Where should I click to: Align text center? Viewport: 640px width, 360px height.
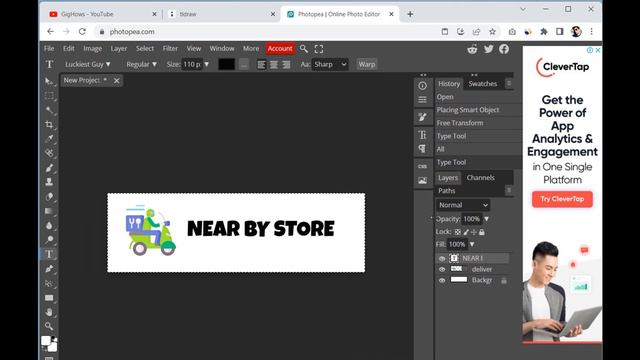coord(274,64)
